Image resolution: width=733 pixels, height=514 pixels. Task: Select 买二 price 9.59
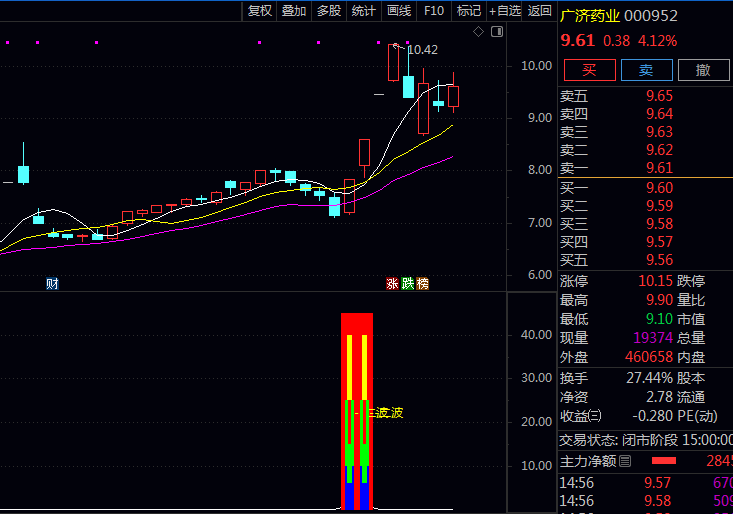[x=659, y=206]
